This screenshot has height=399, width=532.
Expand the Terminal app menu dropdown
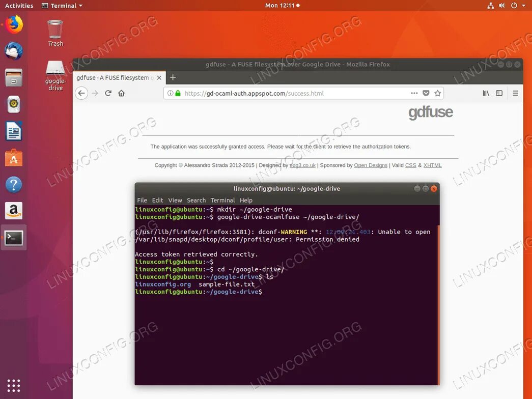[62, 6]
